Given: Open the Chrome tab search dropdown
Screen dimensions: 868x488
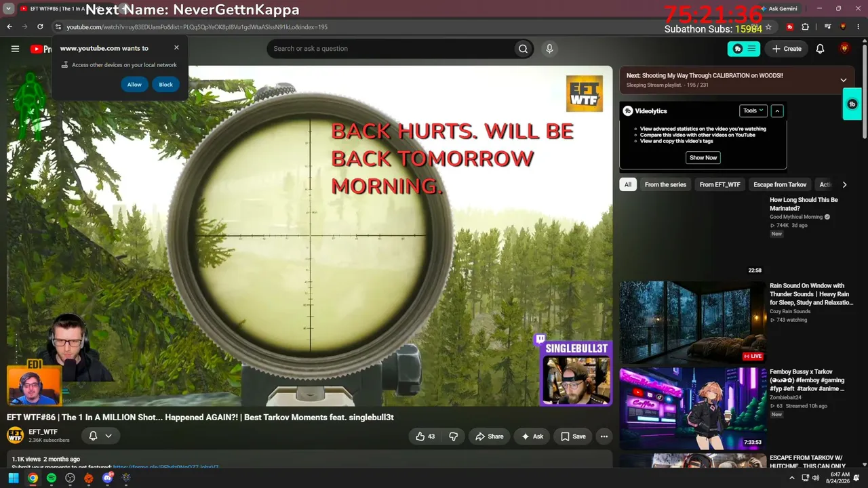Looking at the screenshot, I should click(9, 9).
